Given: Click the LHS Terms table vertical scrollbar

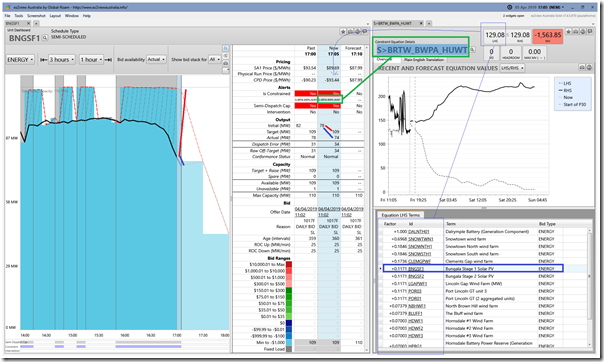Looking at the screenshot, I should (589, 287).
